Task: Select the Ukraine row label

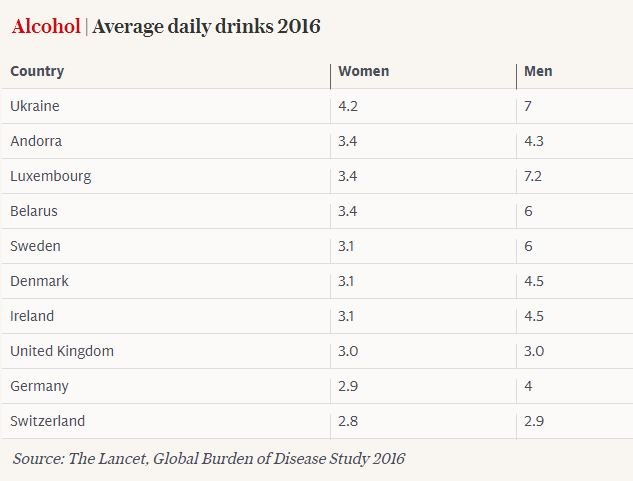Action: point(35,106)
